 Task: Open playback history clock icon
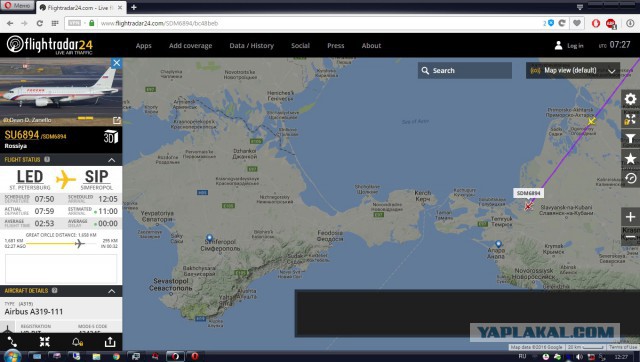[630, 178]
